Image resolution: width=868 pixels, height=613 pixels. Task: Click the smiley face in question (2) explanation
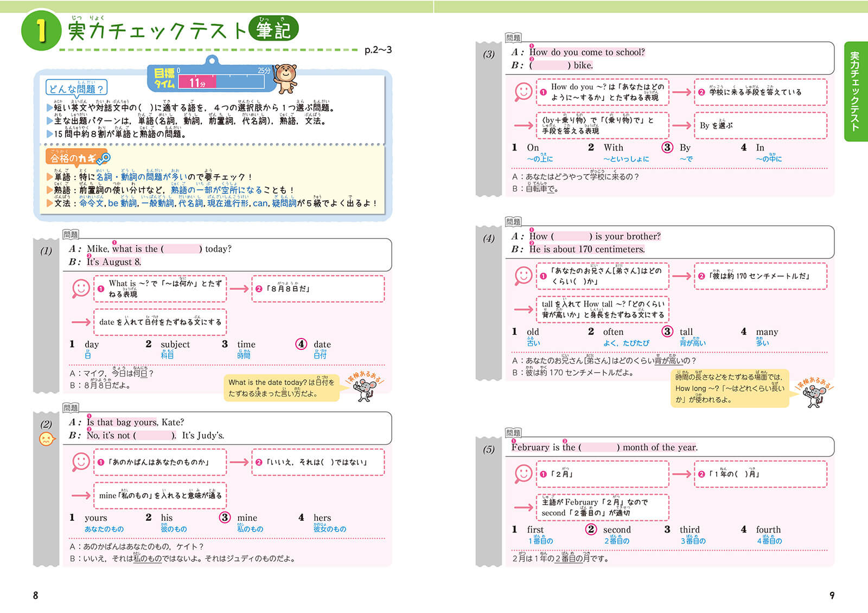pyautogui.click(x=81, y=462)
